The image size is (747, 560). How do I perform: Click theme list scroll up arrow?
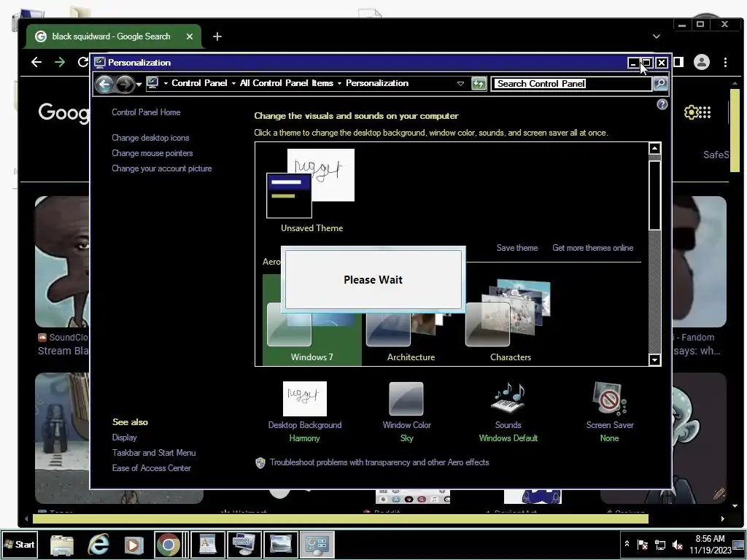654,148
